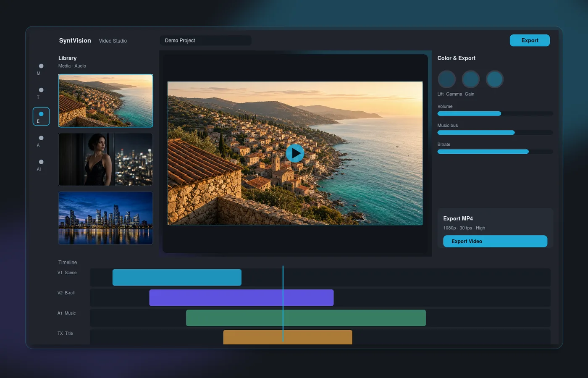Play the preview video

click(295, 153)
